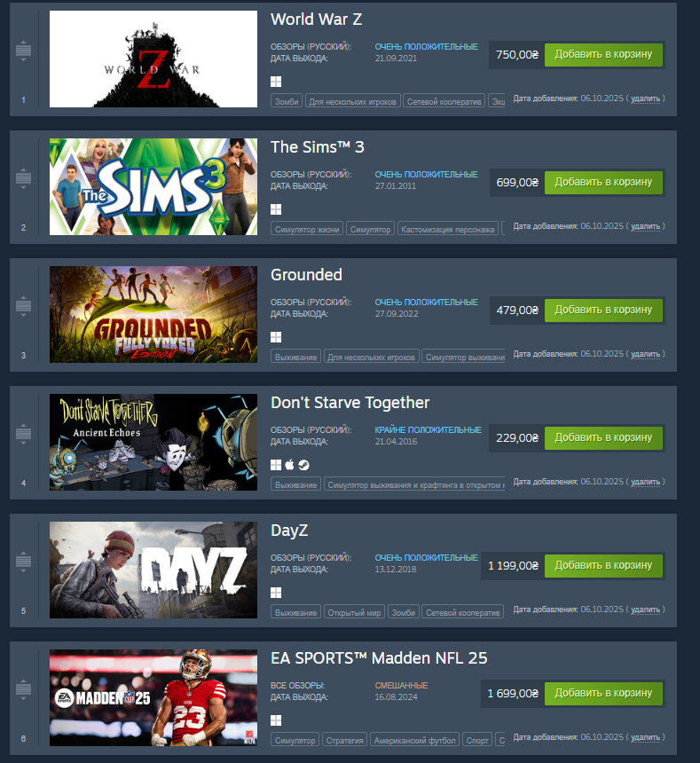This screenshot has width=700, height=763.
Task: Remove Grounded using the удалить link
Action: pos(645,354)
